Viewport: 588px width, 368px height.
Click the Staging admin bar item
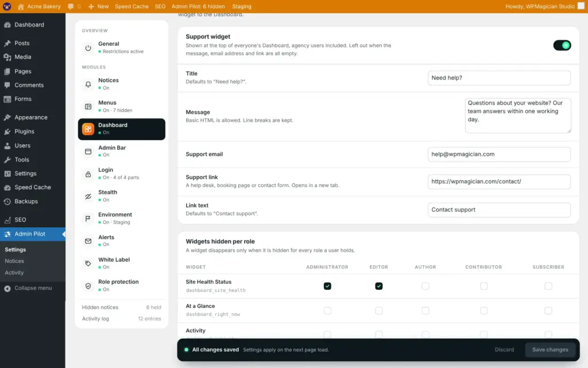[242, 6]
